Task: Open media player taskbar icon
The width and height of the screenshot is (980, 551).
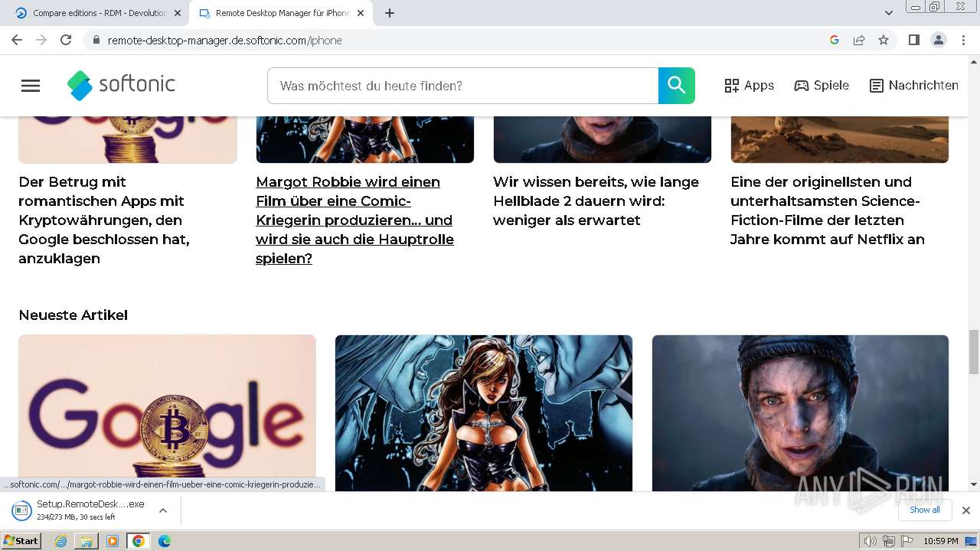Action: pos(113,541)
